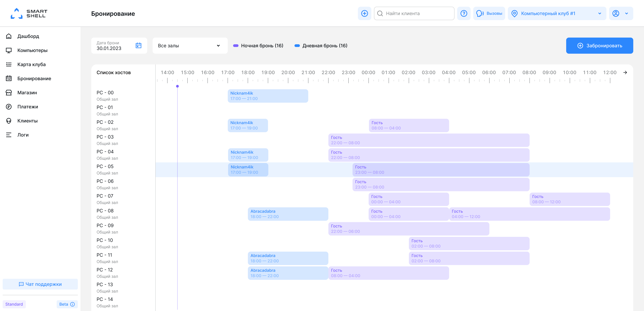644x311 pixels.
Task: Click the Клиенты sidebar icon
Action: 9,121
